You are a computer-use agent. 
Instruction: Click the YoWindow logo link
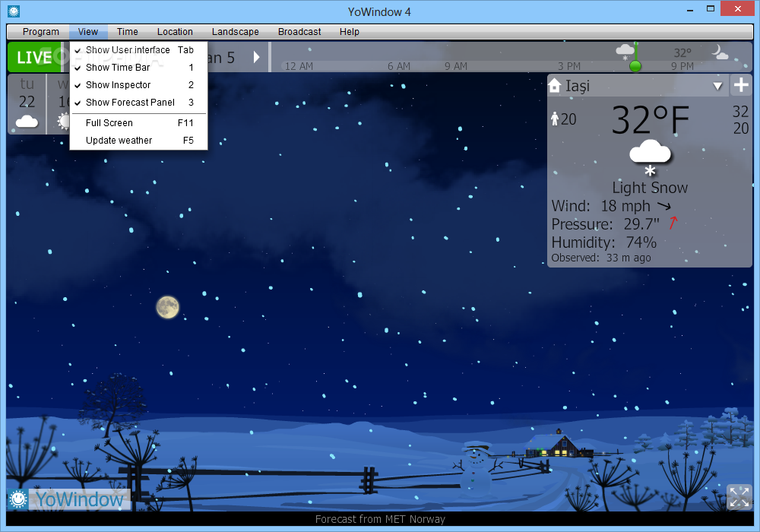tap(80, 499)
